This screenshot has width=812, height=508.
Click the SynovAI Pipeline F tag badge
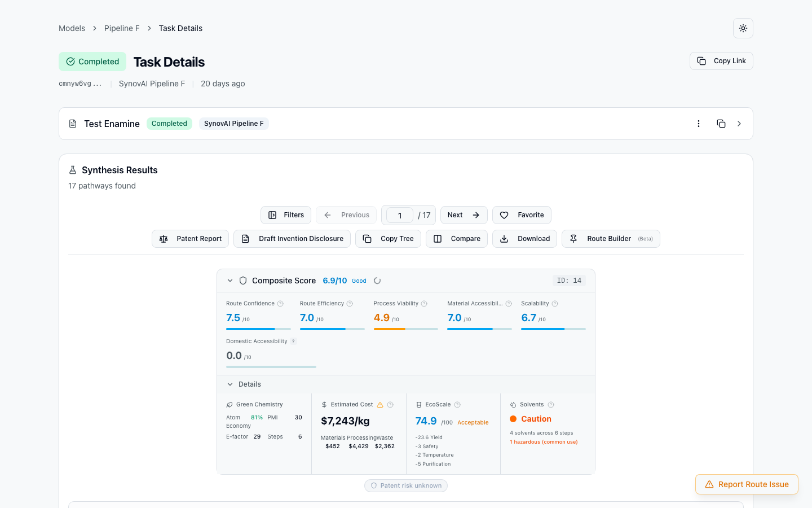(234, 124)
